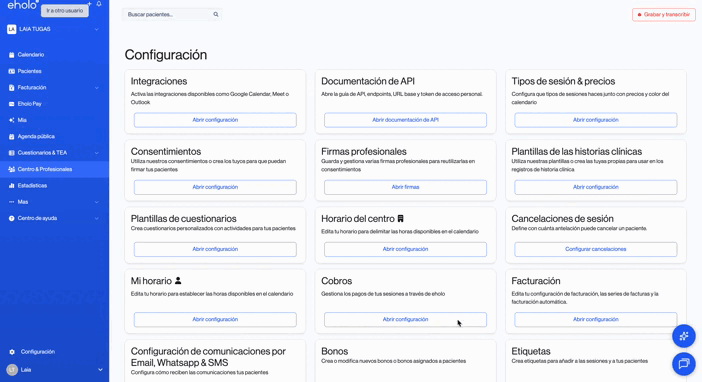Open the chat bubble floating button
The image size is (702, 382).
click(684, 364)
